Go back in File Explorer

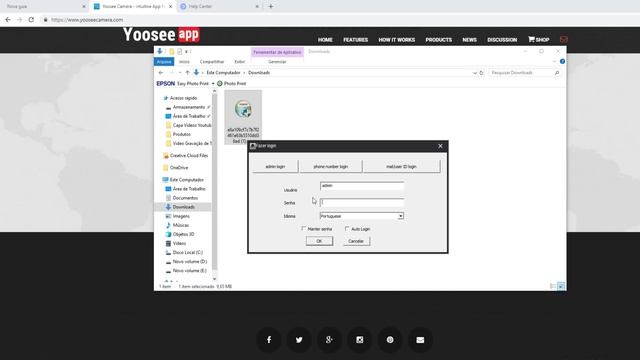[161, 73]
